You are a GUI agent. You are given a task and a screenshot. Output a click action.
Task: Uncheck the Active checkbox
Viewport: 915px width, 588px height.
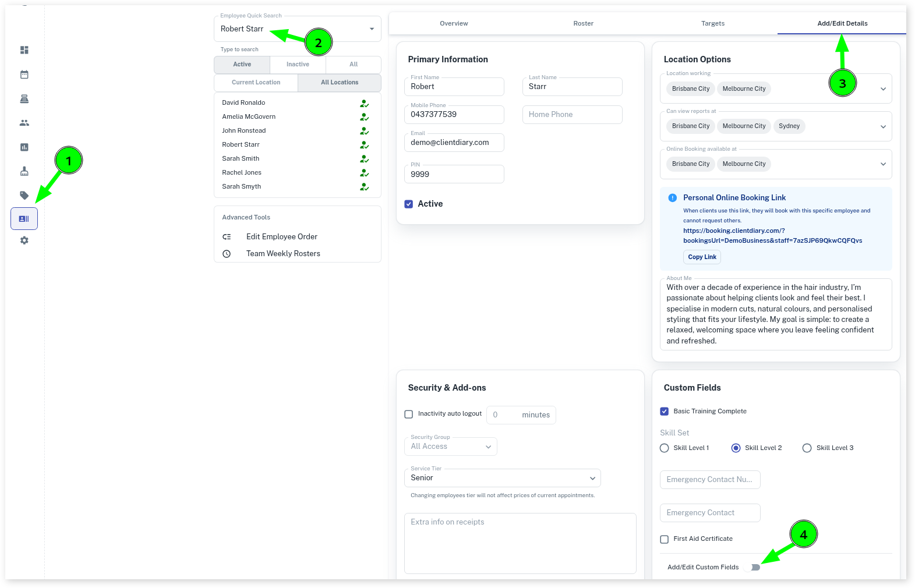[x=409, y=204]
